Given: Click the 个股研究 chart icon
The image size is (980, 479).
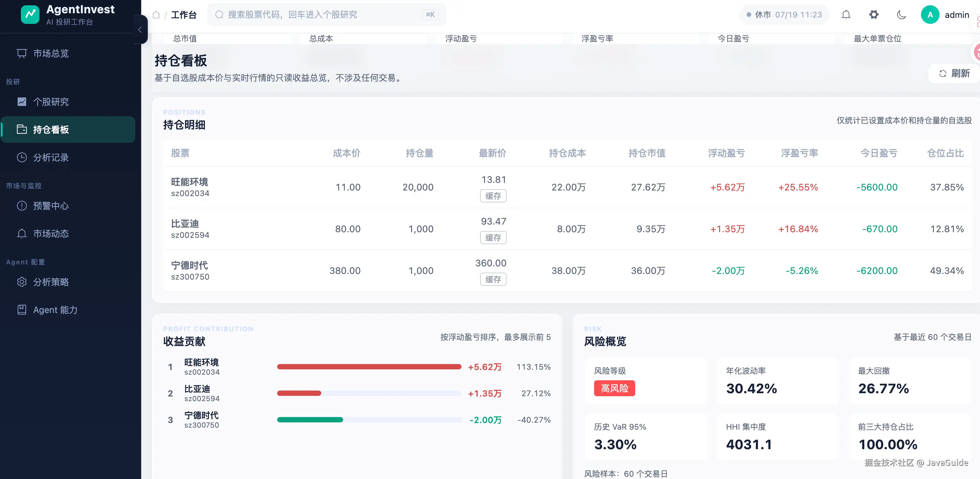Looking at the screenshot, I should click(x=22, y=102).
